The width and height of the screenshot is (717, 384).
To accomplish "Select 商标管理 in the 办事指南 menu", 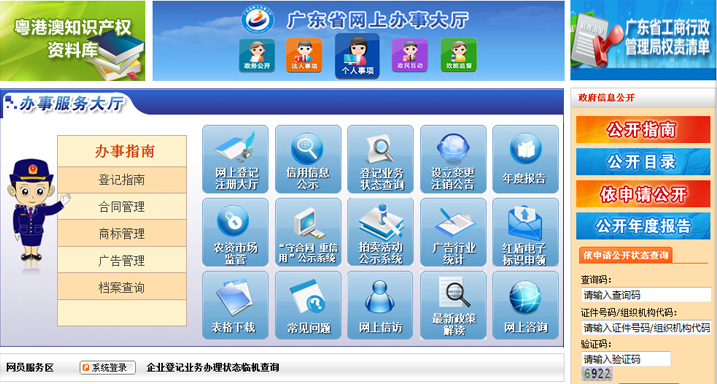I will coord(122,234).
